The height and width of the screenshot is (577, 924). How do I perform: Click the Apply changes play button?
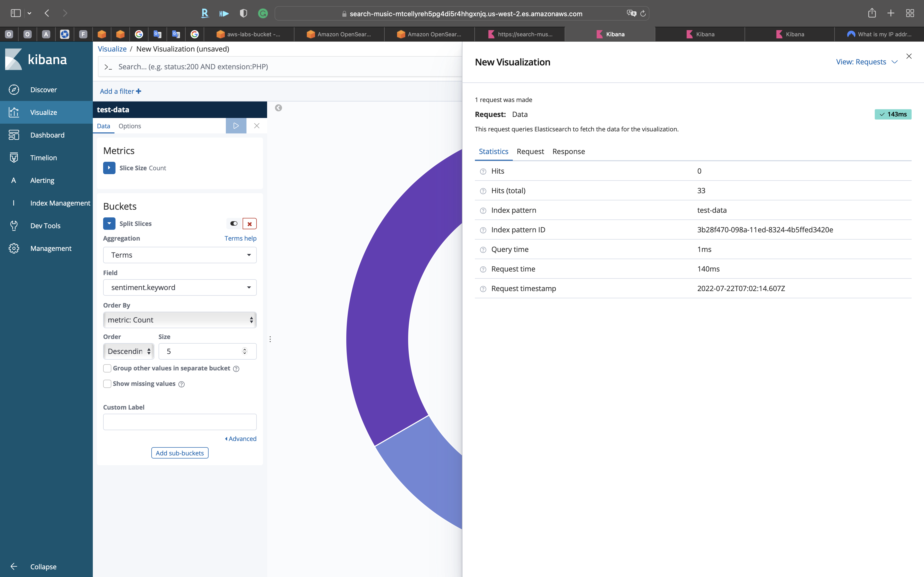click(x=236, y=126)
